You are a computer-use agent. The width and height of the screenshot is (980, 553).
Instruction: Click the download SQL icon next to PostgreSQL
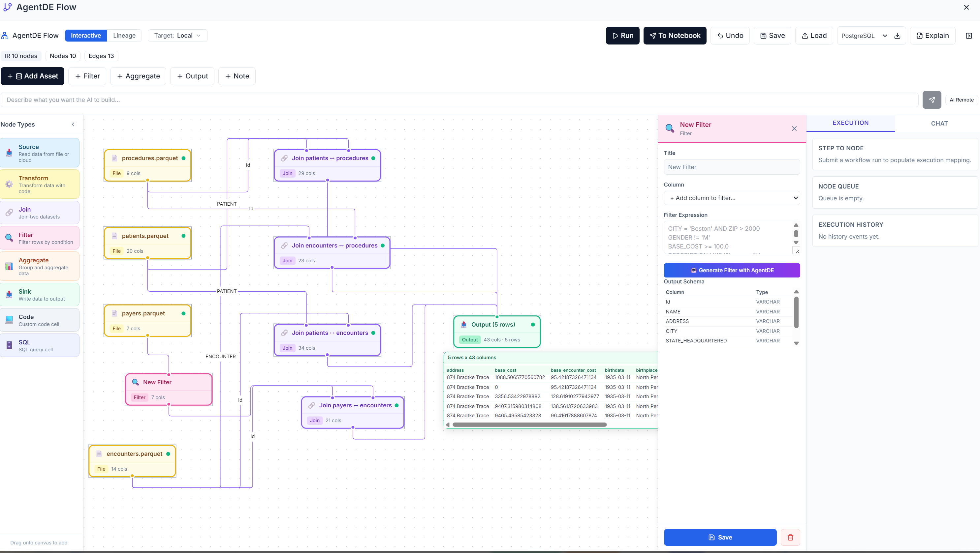coord(897,36)
